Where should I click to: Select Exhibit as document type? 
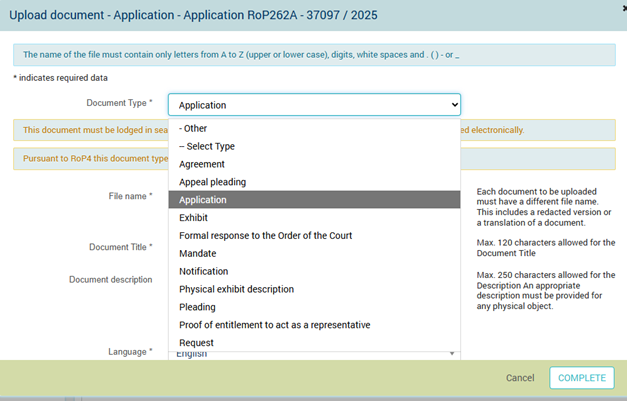point(193,217)
